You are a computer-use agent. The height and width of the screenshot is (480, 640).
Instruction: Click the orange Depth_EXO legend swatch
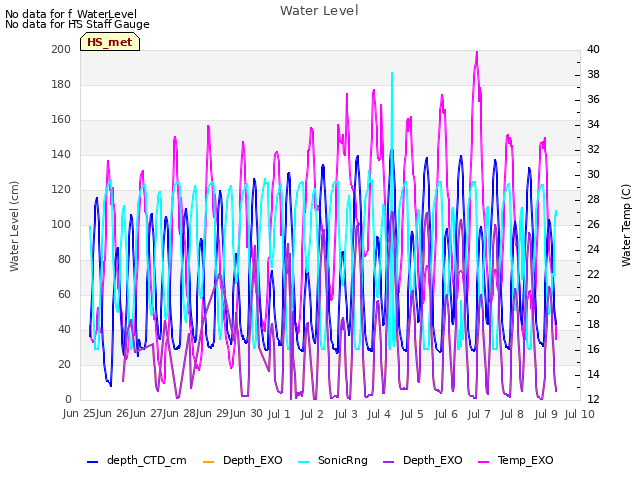[x=208, y=461]
